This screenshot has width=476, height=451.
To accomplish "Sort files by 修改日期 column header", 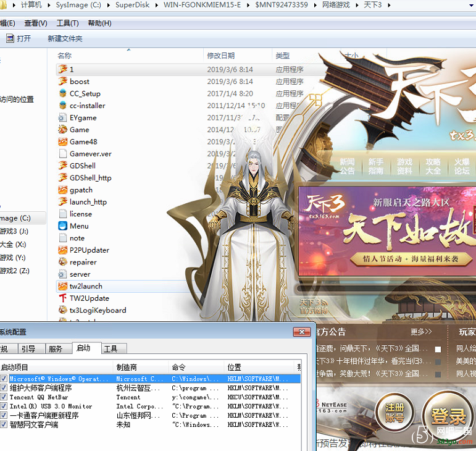I will tap(220, 56).
